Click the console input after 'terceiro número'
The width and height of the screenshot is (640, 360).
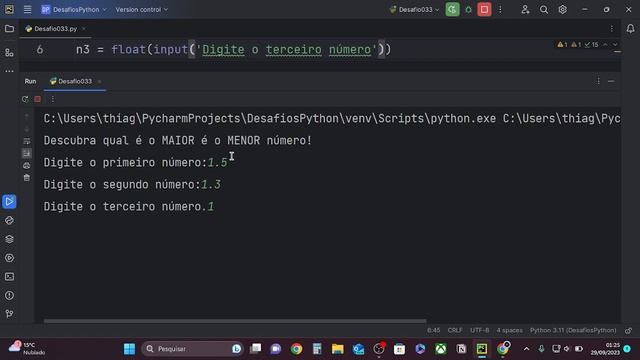pyautogui.click(x=211, y=207)
